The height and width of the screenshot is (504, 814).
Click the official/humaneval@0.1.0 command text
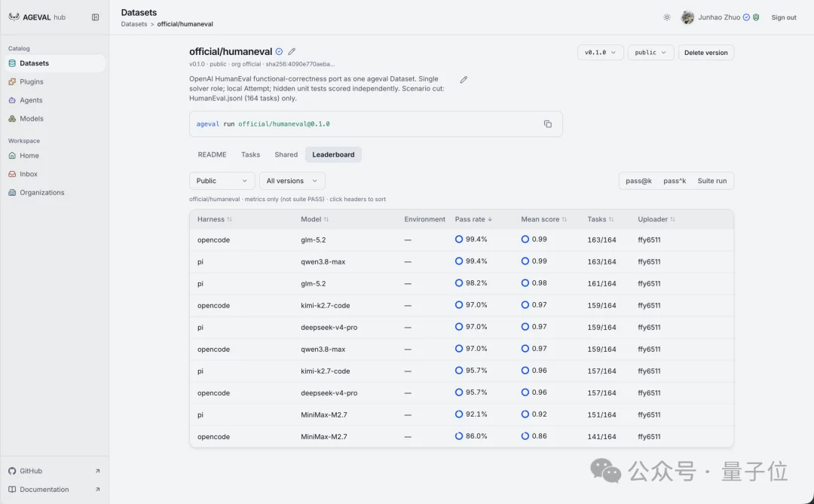284,124
